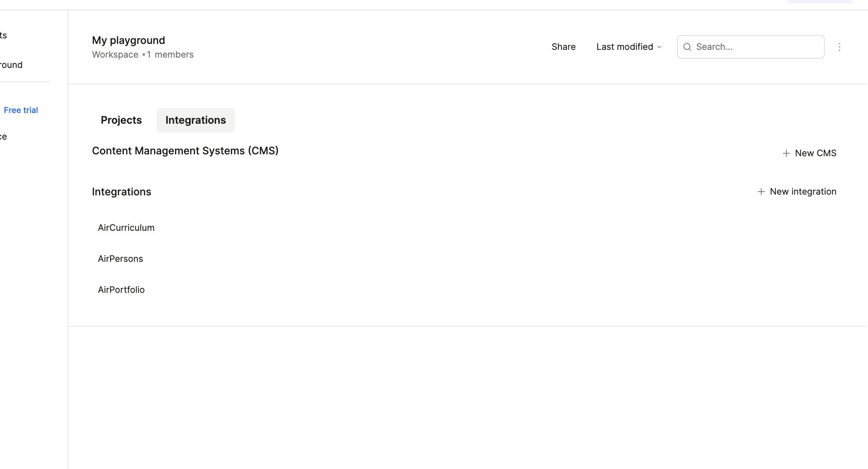The width and height of the screenshot is (868, 469).
Task: Click the magnifying glass search icon
Action: [x=687, y=47]
